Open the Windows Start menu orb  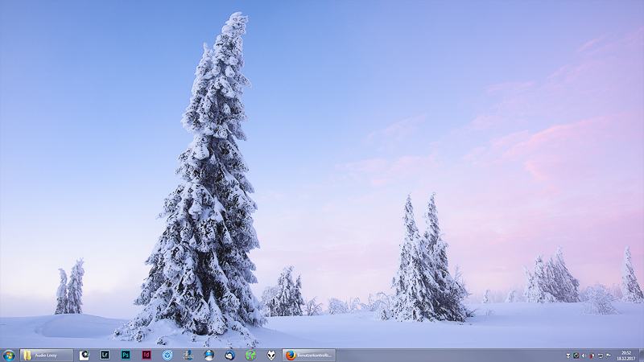pyautogui.click(x=8, y=356)
